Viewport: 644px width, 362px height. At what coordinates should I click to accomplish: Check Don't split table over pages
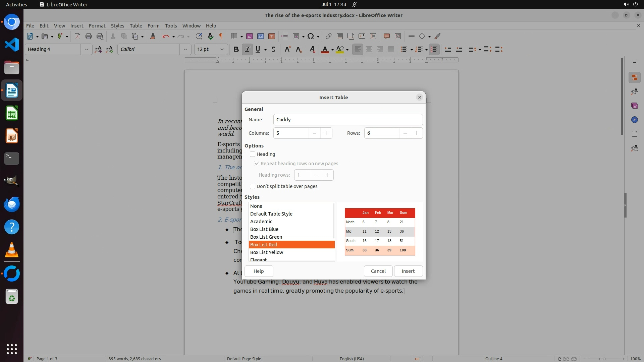point(253,186)
